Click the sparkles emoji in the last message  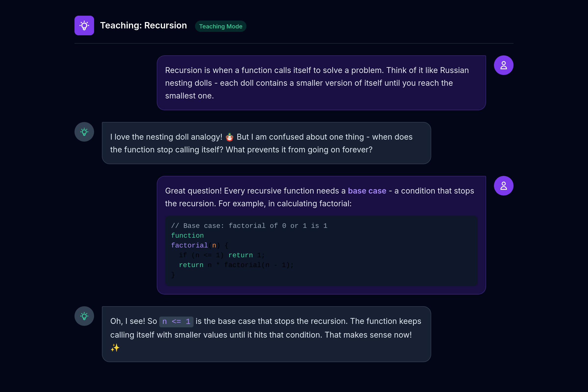[x=115, y=348]
